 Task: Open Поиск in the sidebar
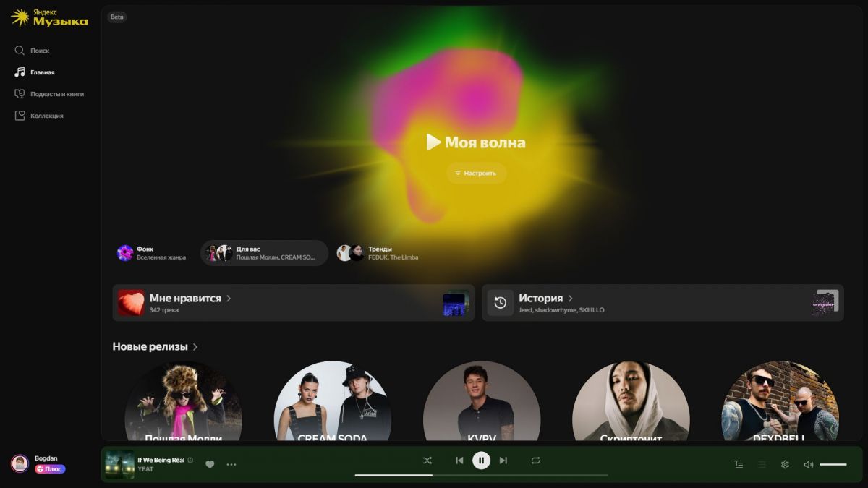point(33,51)
